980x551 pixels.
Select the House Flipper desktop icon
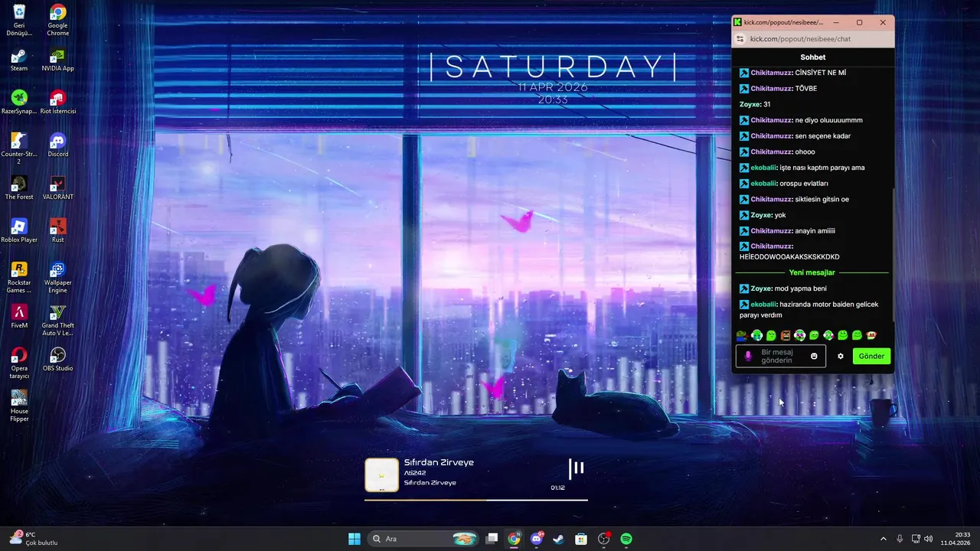pos(19,406)
